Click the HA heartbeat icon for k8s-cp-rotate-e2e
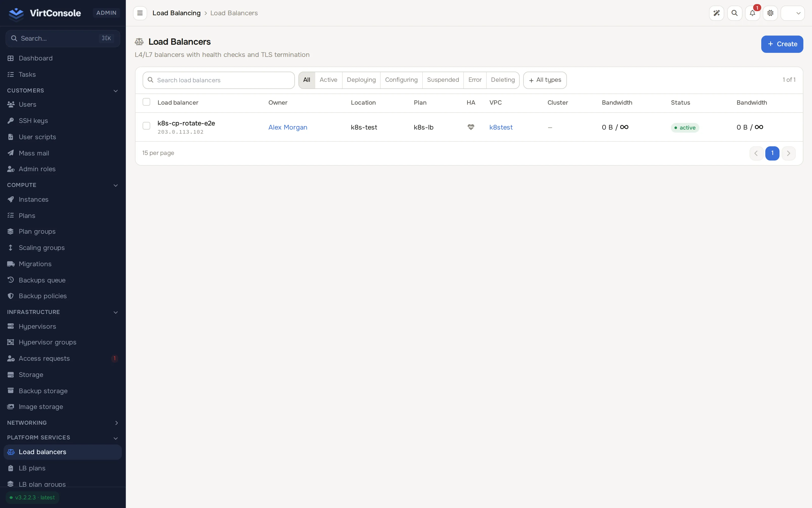 tap(471, 127)
